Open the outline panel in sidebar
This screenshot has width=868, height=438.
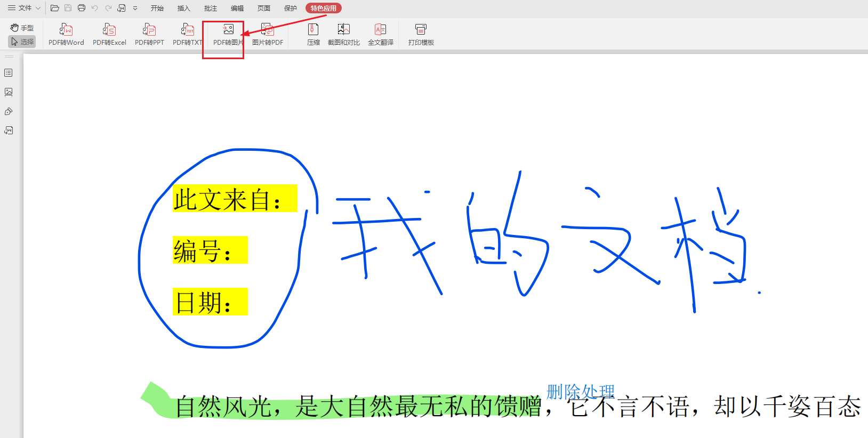click(9, 72)
